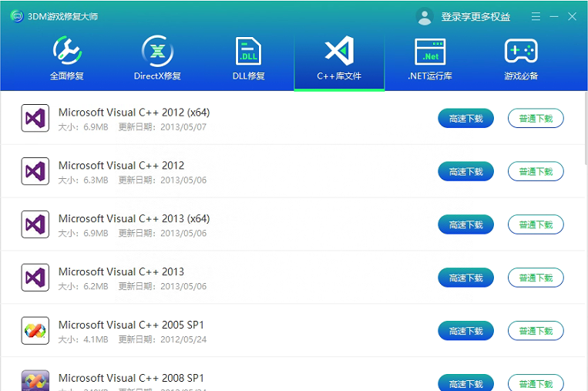This screenshot has height=391, width=588.
Task: Switch to the DirectX修复 tab
Action: point(157,58)
